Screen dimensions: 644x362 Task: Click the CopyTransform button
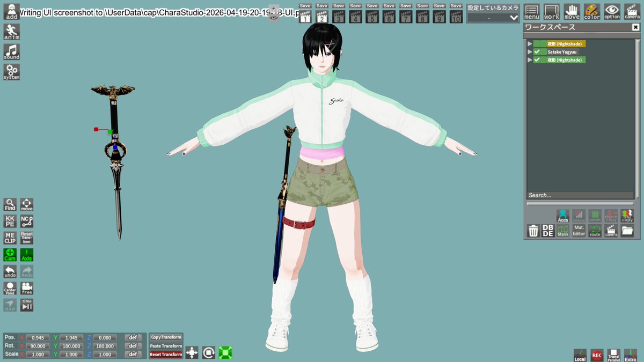pos(166,337)
